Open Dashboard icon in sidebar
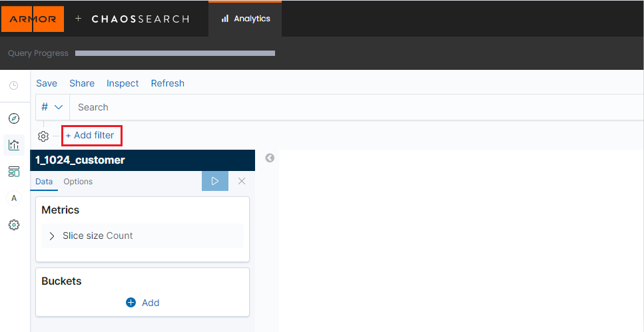 point(14,172)
